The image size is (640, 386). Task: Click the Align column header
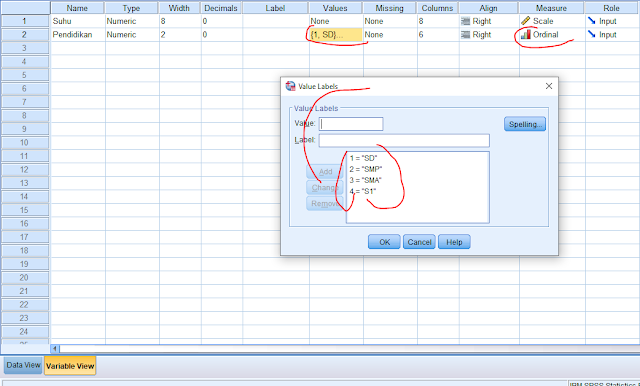pos(488,8)
